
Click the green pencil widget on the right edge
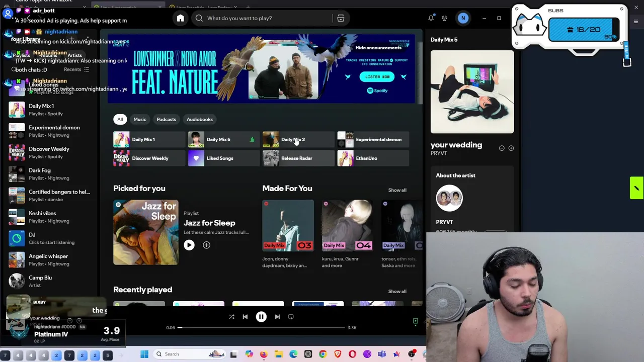(636, 188)
